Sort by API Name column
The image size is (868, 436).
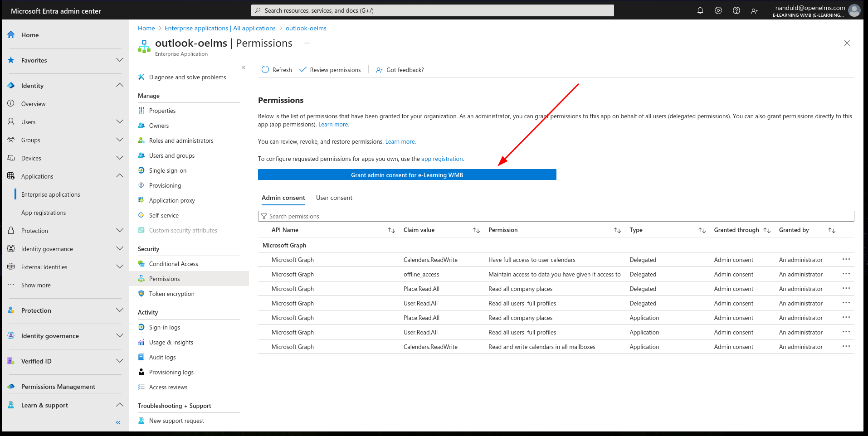point(391,230)
